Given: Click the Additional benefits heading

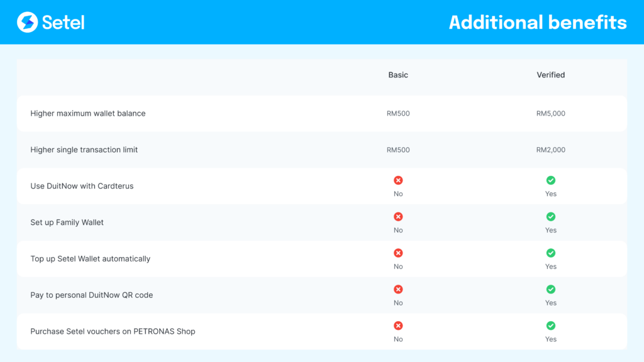Looking at the screenshot, I should pyautogui.click(x=538, y=23).
